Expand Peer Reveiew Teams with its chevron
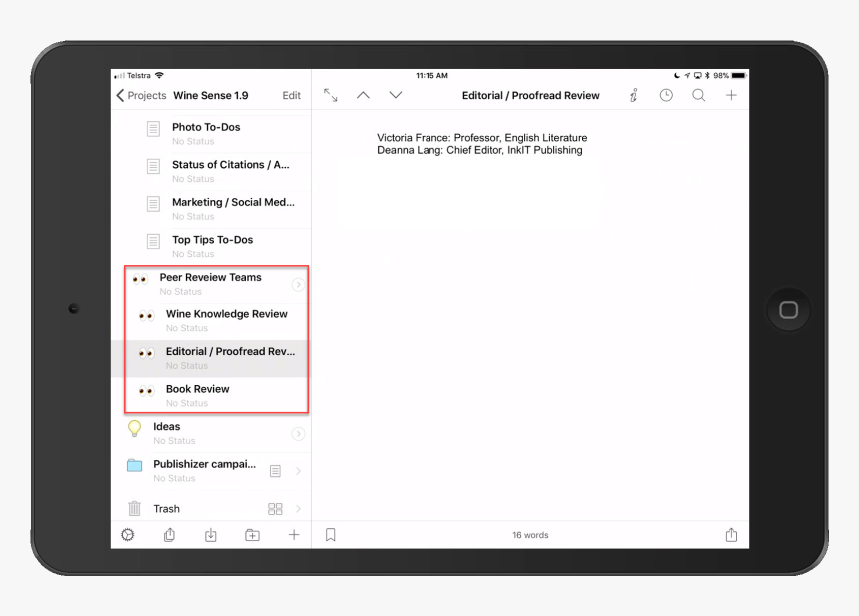The image size is (859, 616). [298, 284]
